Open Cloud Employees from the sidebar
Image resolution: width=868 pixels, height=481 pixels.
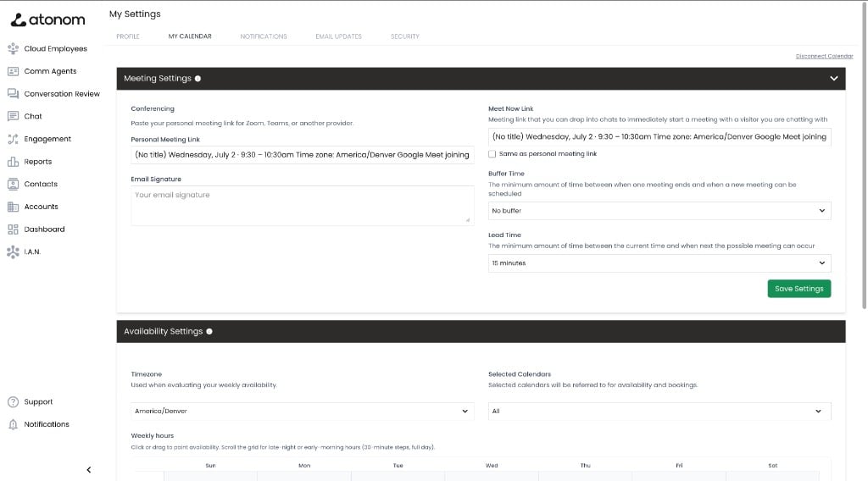[55, 48]
